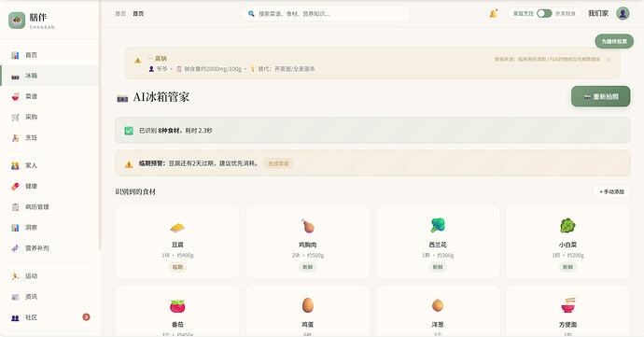Click the 健康 pill icon in sidebar
This screenshot has height=337, width=644.
(x=15, y=186)
